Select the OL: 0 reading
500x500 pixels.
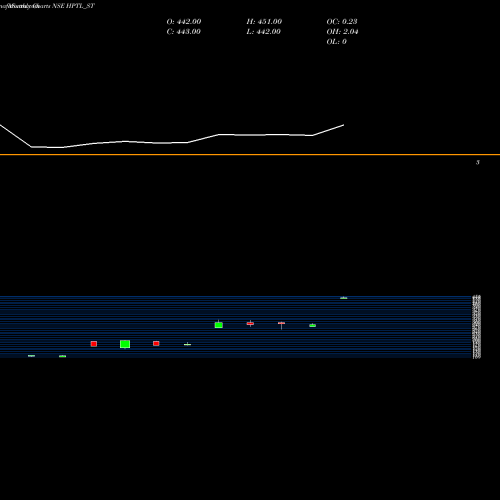pos(336,42)
